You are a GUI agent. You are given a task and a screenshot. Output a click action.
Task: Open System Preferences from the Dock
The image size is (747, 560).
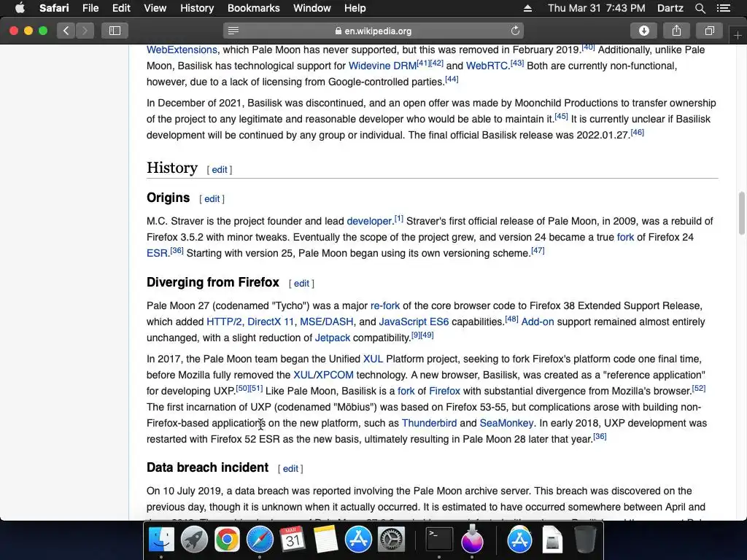pos(391,540)
